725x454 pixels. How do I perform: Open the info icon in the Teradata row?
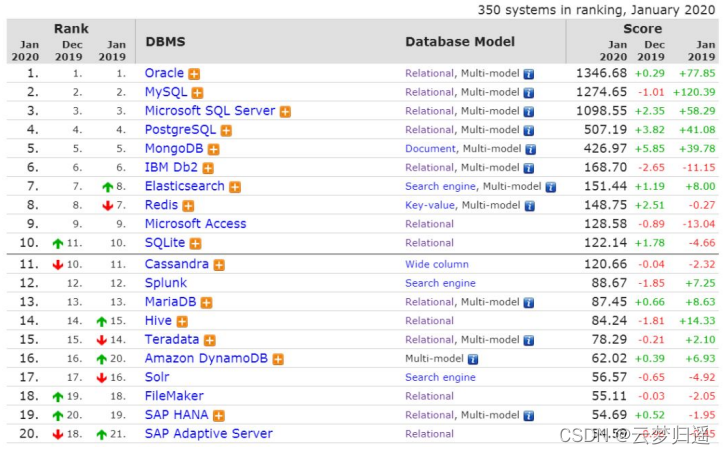(x=529, y=340)
